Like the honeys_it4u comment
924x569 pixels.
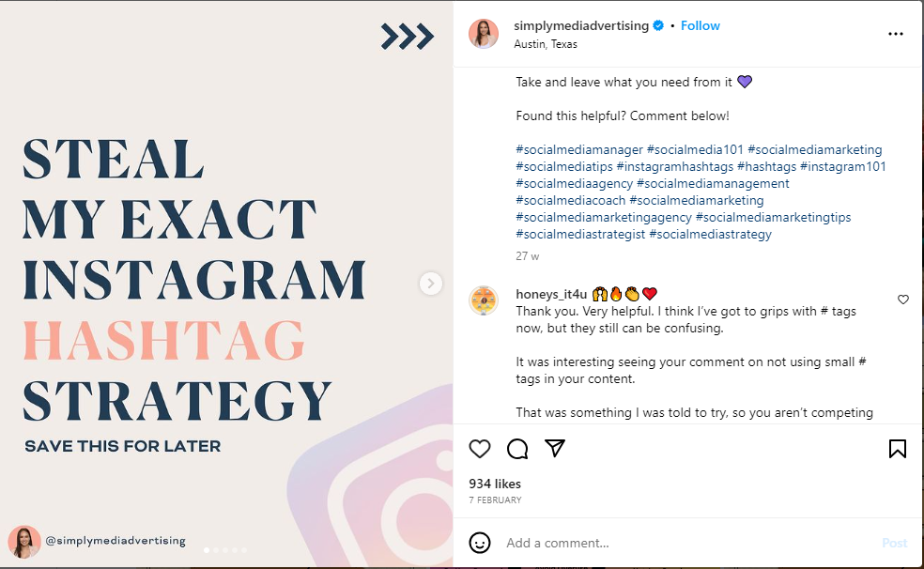(x=903, y=300)
